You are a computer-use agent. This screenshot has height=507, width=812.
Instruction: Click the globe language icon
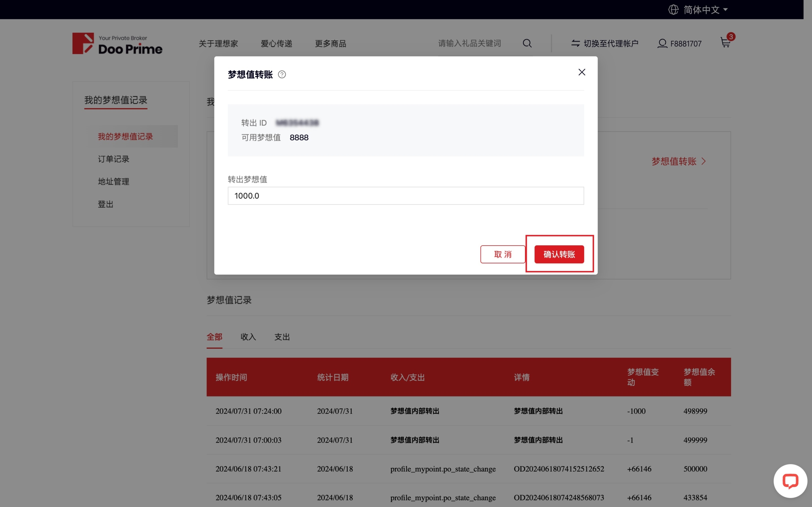(x=673, y=10)
